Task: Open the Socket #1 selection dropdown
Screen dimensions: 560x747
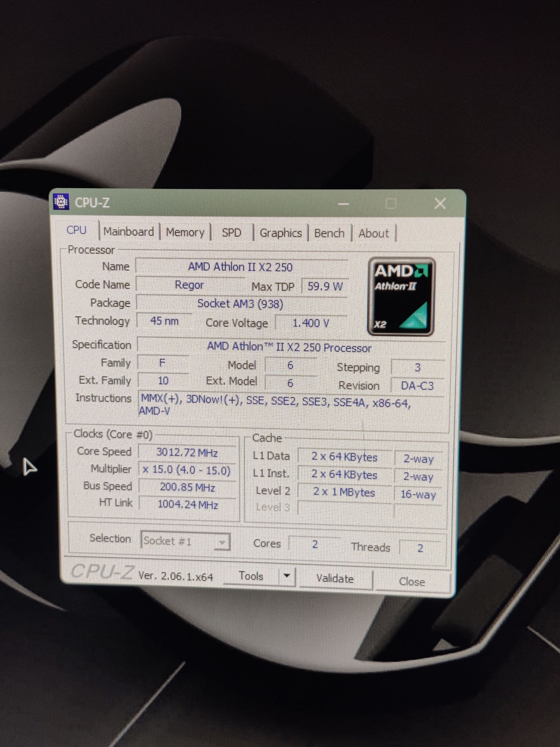Action: [186, 541]
